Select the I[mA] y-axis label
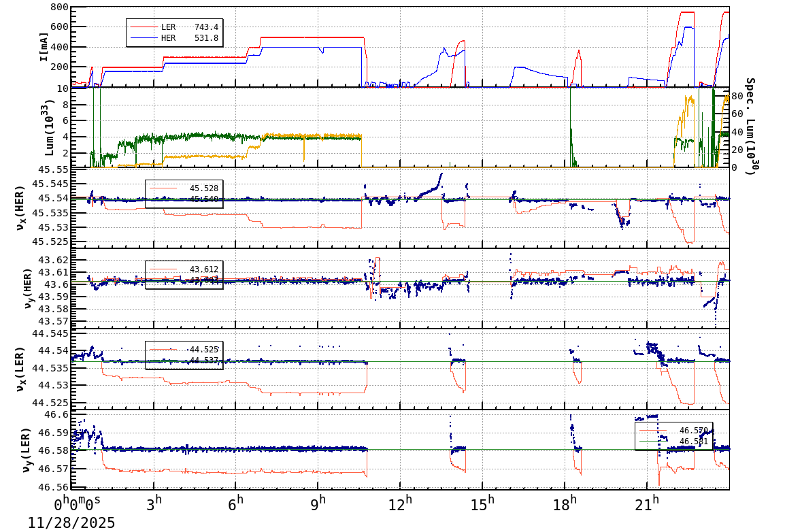Viewport: 785px width, 532px height. [x=43, y=46]
